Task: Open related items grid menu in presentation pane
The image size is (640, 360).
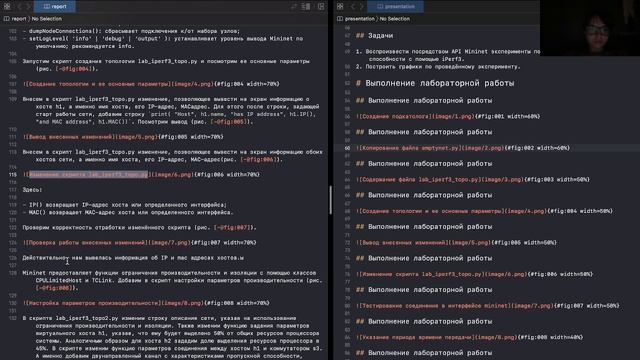Action: pyautogui.click(x=340, y=6)
